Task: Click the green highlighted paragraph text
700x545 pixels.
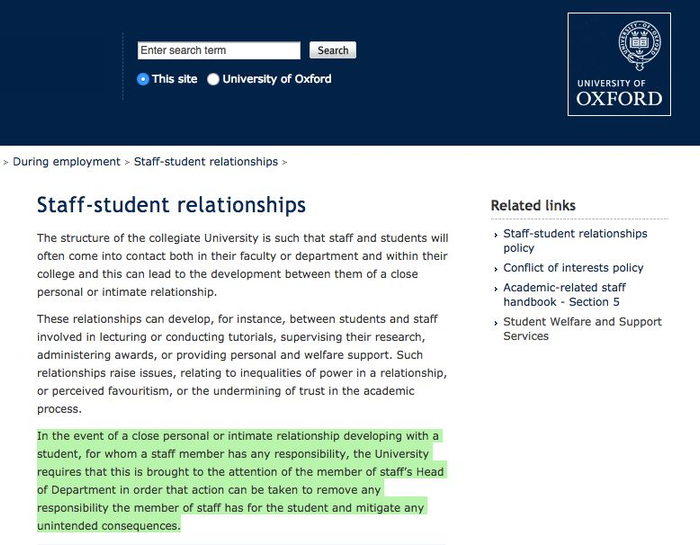Action: pyautogui.click(x=238, y=480)
